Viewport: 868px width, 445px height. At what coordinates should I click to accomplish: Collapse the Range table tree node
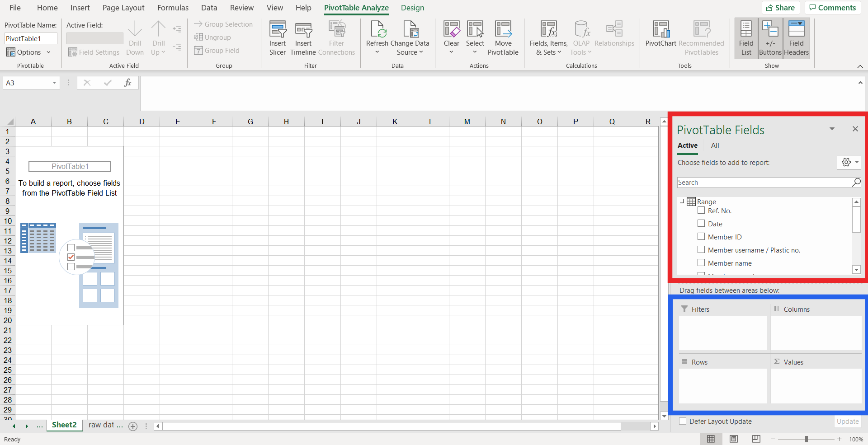[x=682, y=202]
